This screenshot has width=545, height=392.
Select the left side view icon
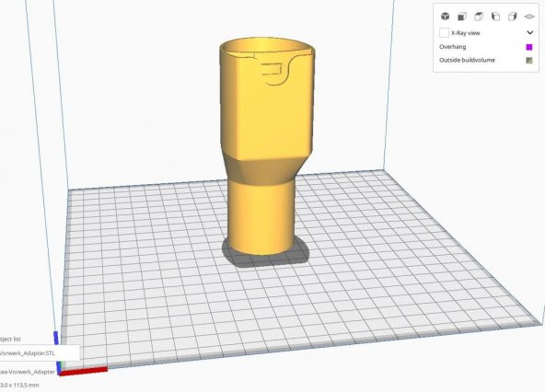click(x=495, y=17)
